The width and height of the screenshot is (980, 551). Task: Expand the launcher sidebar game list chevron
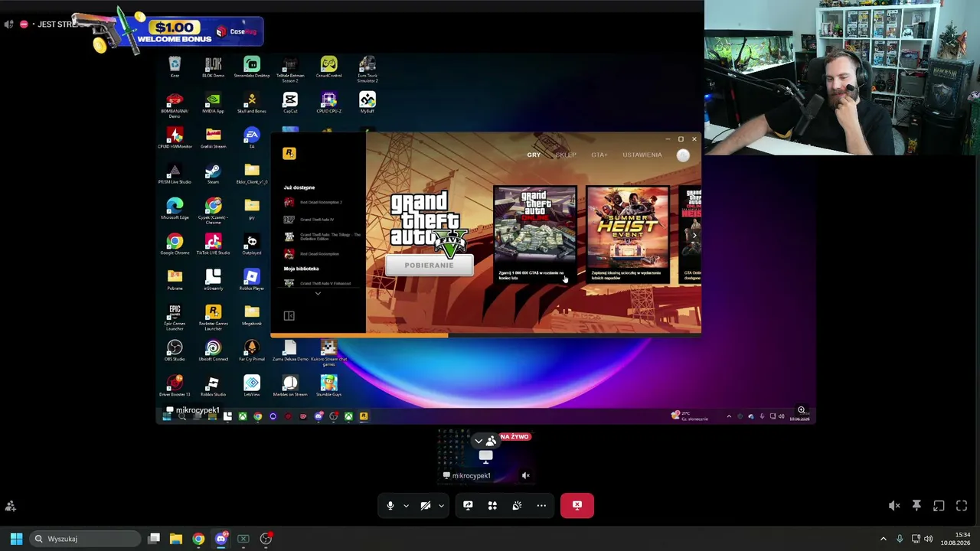point(318,293)
